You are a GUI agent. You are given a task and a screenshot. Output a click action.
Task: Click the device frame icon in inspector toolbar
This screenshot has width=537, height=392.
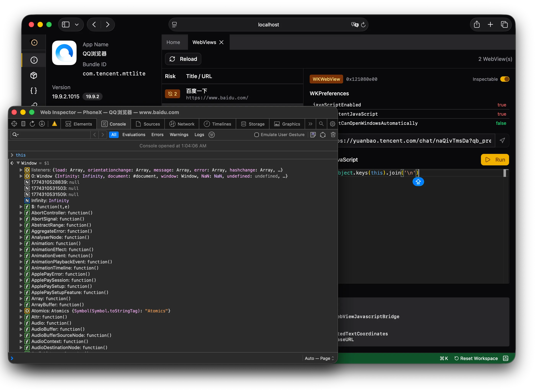click(x=23, y=124)
